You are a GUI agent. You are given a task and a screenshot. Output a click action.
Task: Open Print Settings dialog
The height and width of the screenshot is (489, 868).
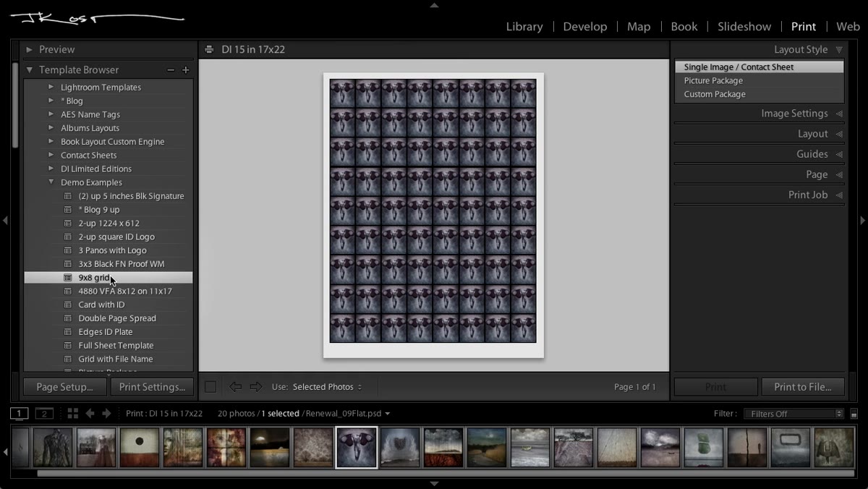[152, 387]
